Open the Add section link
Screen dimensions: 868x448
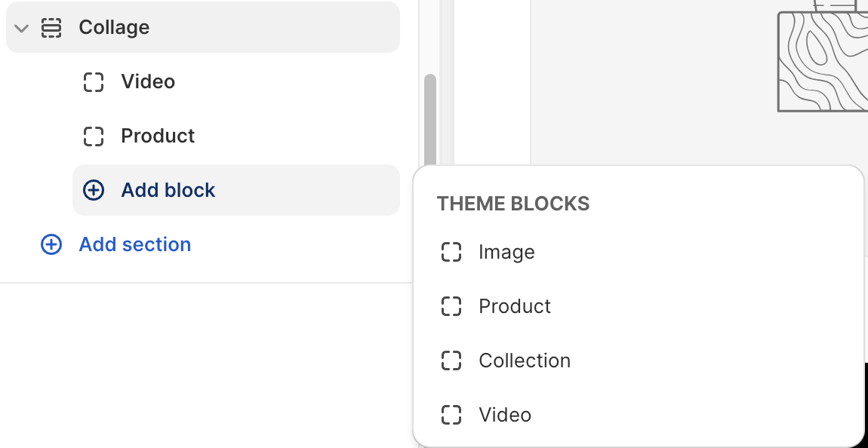click(x=134, y=244)
